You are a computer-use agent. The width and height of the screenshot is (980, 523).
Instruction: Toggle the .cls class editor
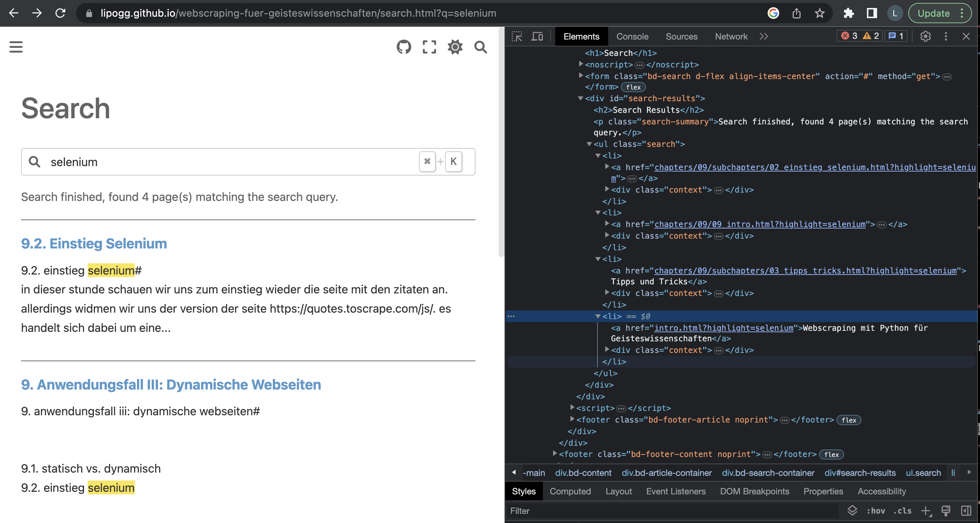902,511
